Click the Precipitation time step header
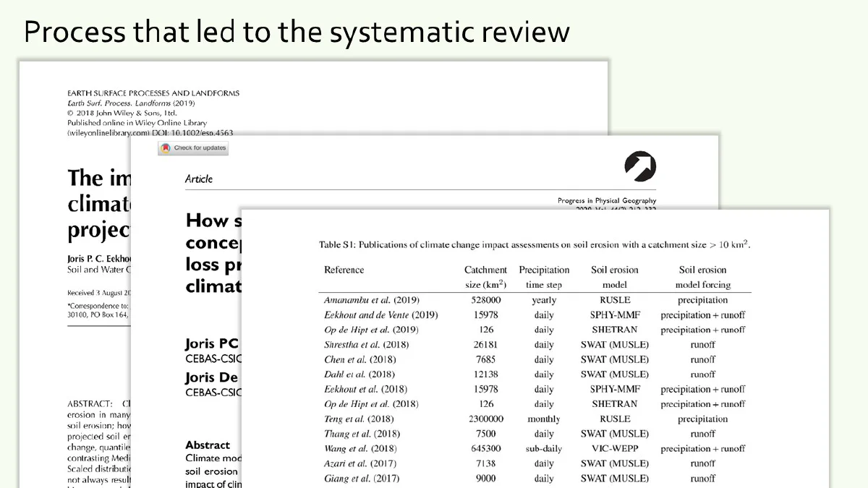The image size is (868, 488). (544, 277)
